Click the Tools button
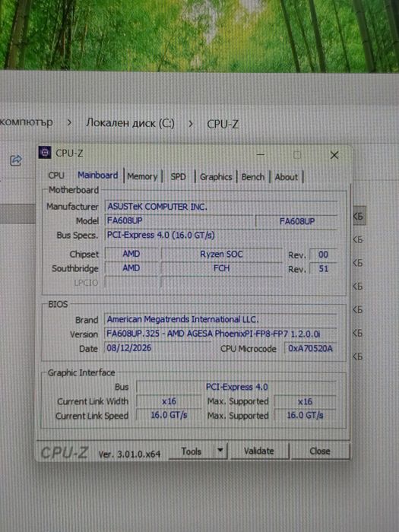 [192, 451]
